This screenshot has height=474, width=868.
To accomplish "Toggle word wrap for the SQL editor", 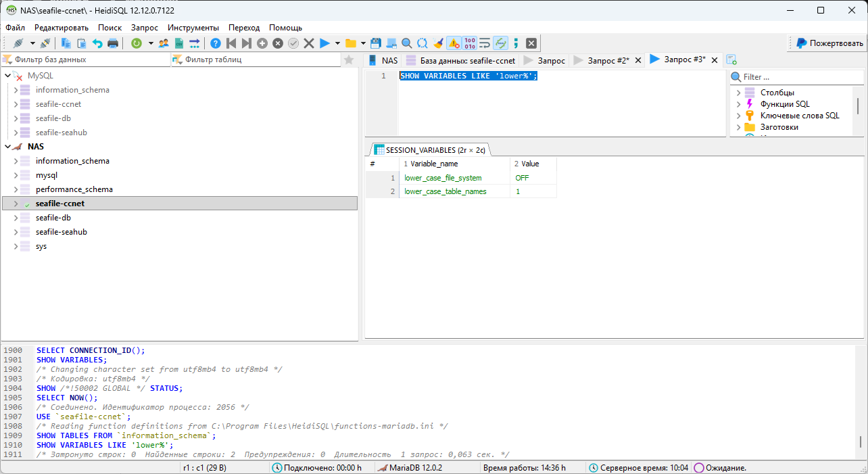I will click(x=485, y=42).
